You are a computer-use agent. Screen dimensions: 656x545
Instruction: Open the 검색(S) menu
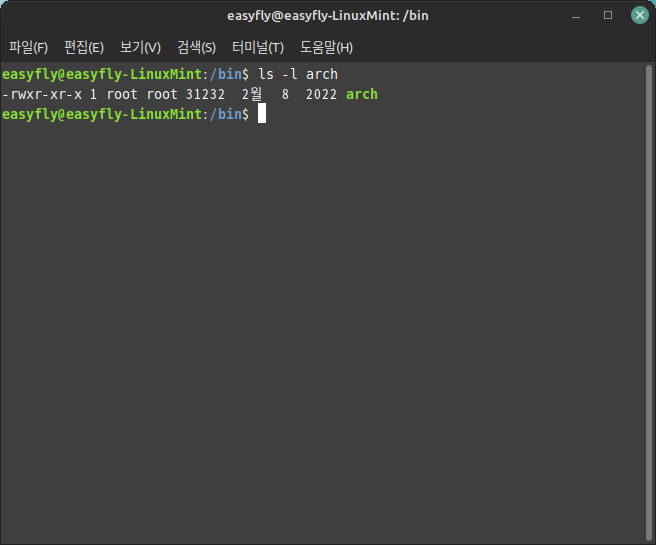(x=196, y=47)
